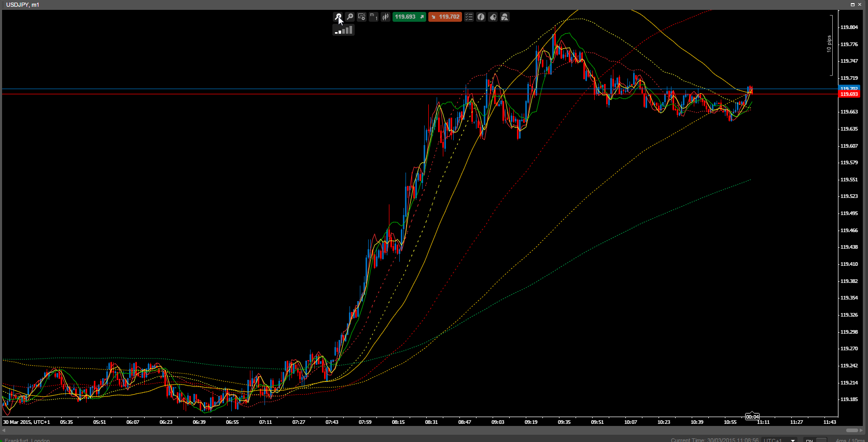Click the 119.702 ask price label
The height and width of the screenshot is (442, 868).
click(849, 89)
